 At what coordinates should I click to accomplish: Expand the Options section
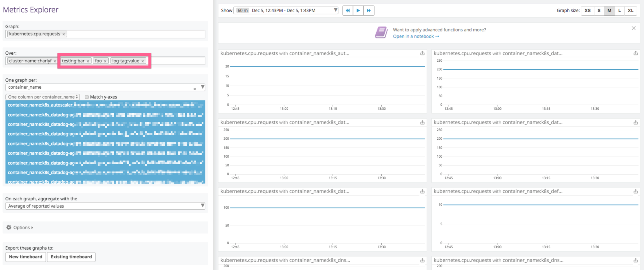(23, 228)
